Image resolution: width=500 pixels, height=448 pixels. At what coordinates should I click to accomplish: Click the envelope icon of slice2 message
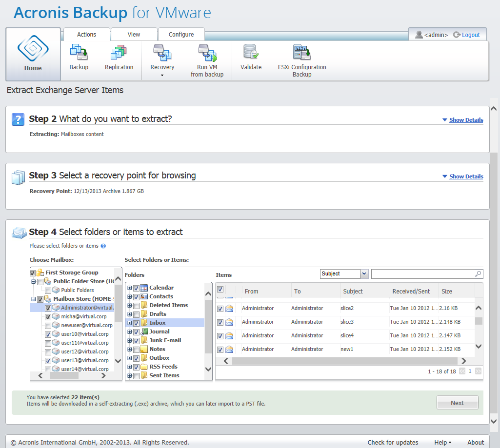[229, 309]
